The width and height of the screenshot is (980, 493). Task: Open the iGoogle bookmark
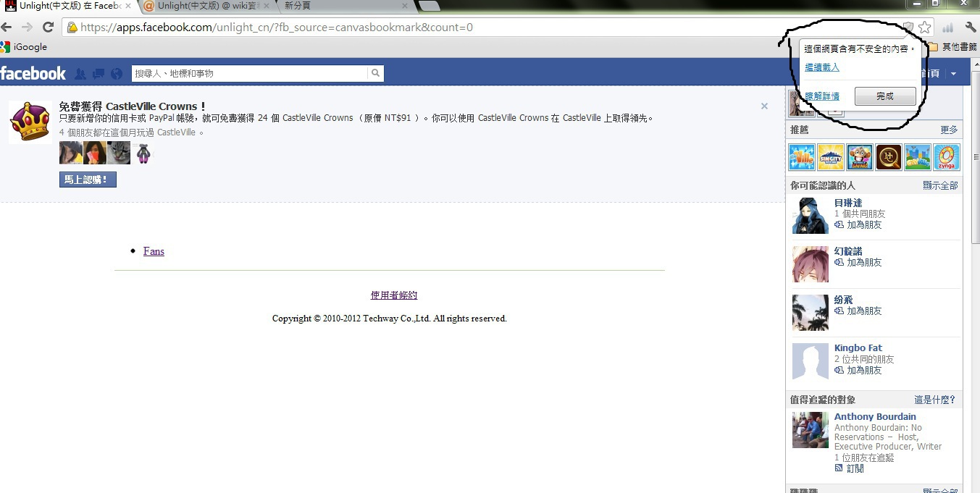pos(24,47)
